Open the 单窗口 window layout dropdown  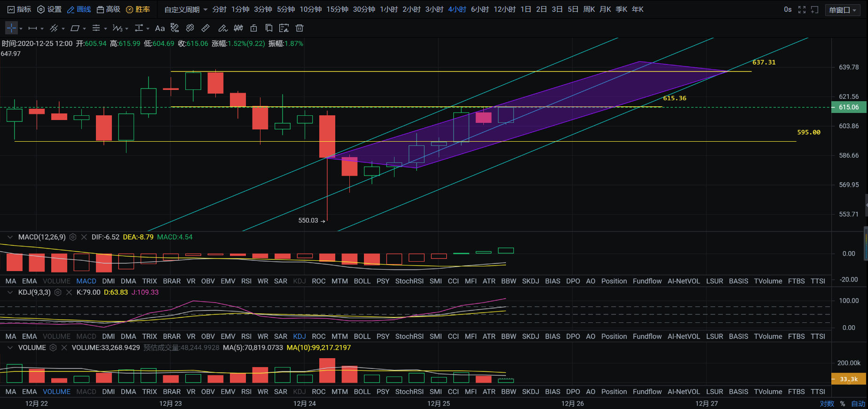(843, 10)
